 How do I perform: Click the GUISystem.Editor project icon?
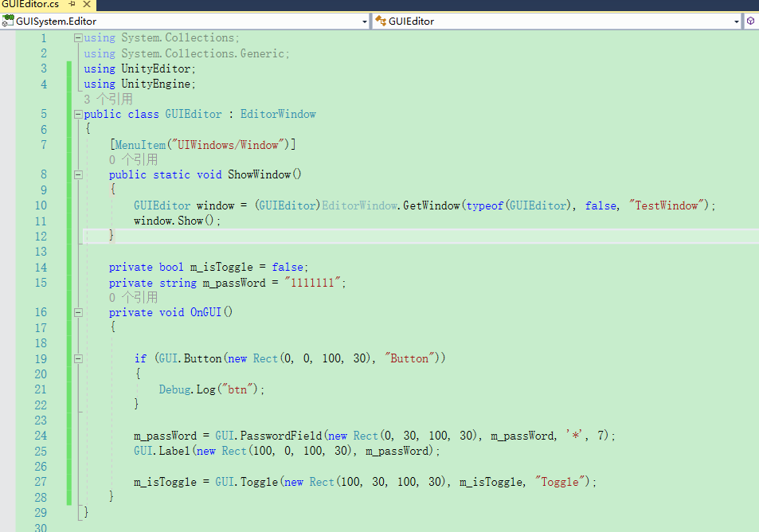coord(8,21)
